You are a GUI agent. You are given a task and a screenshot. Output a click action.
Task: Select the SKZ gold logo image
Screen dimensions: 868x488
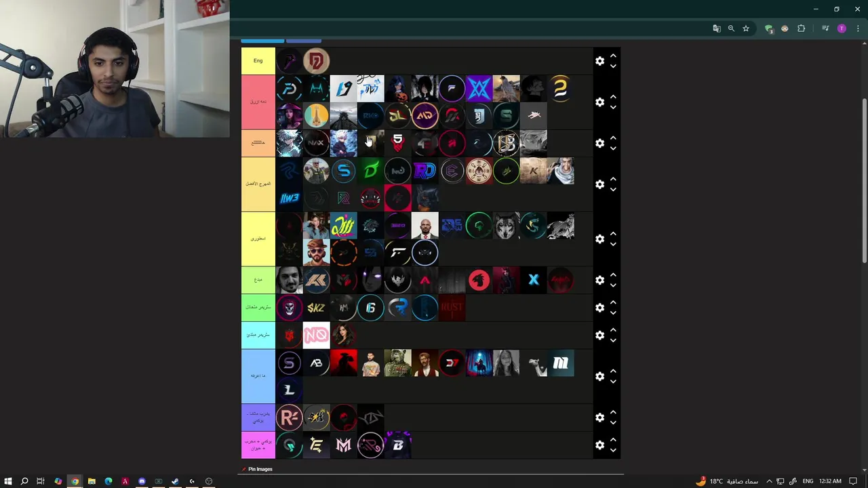(x=316, y=308)
